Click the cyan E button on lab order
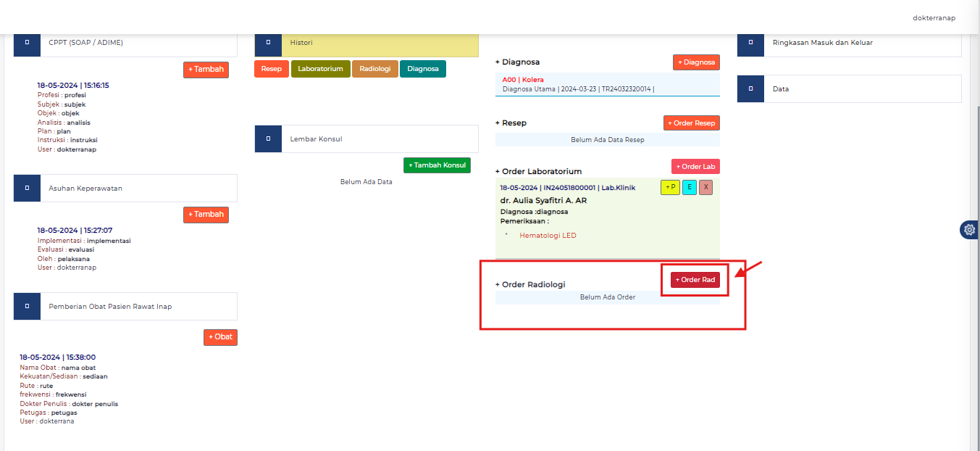Image resolution: width=980 pixels, height=451 pixels. click(x=689, y=188)
